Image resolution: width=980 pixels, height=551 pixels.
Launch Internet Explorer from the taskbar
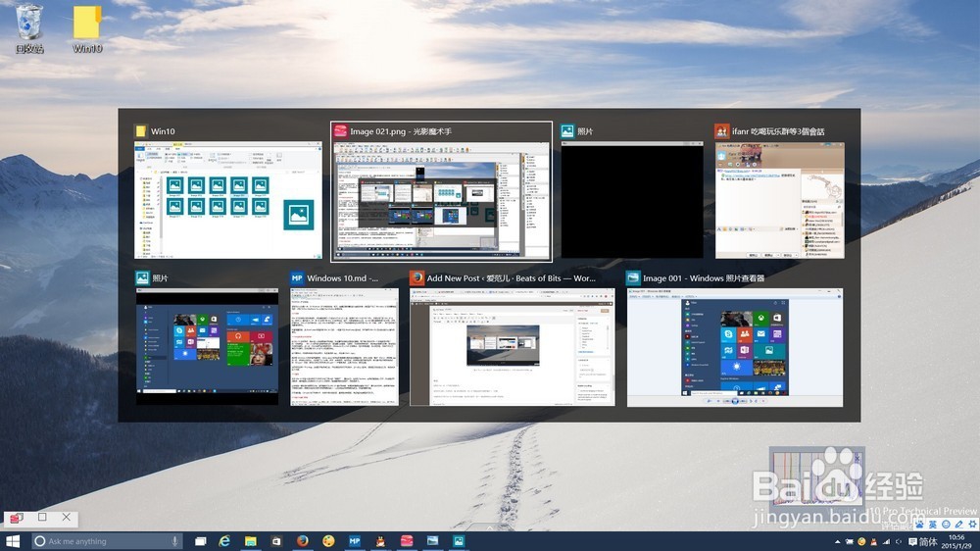coord(224,541)
